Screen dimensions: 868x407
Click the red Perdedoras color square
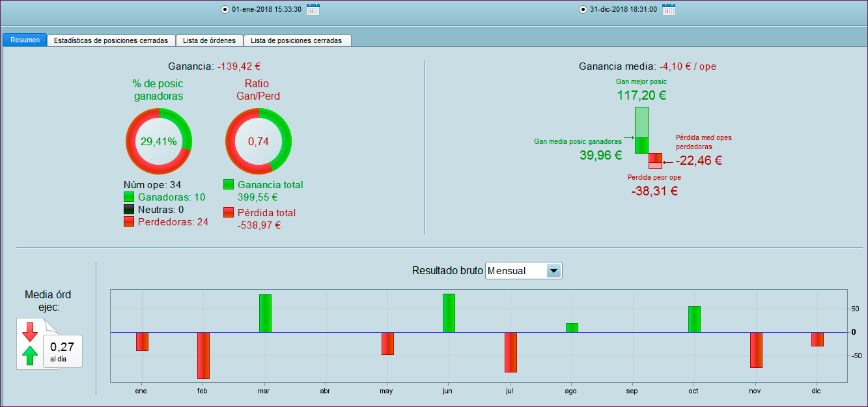tap(129, 221)
